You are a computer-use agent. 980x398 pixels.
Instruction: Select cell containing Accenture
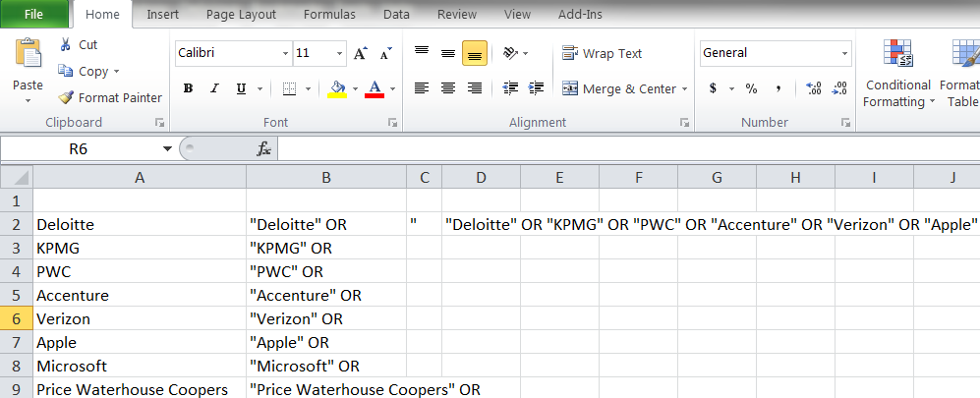(140, 295)
